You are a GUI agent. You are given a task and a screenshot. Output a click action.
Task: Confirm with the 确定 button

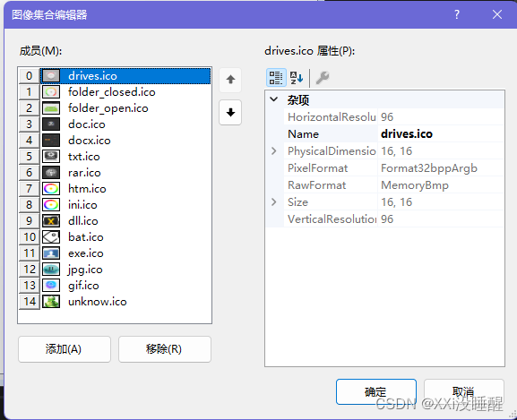click(x=376, y=391)
